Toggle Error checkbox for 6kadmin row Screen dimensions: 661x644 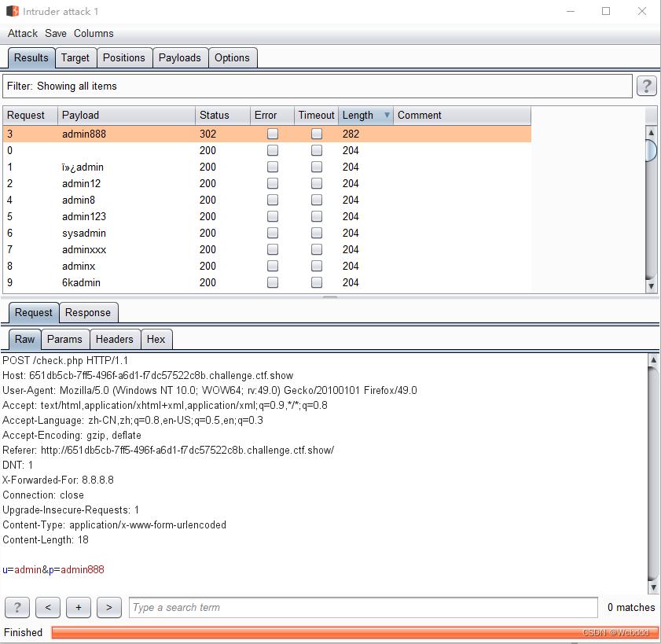[273, 282]
